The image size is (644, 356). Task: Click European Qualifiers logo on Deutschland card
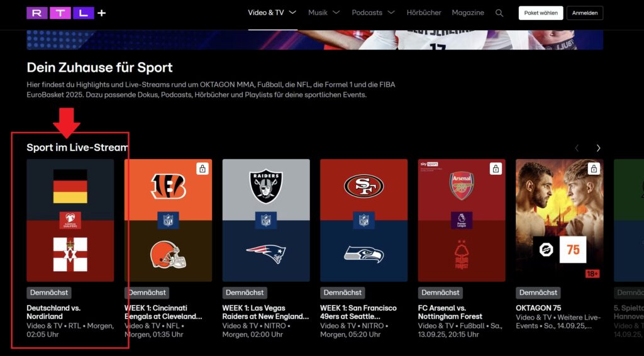(x=70, y=221)
